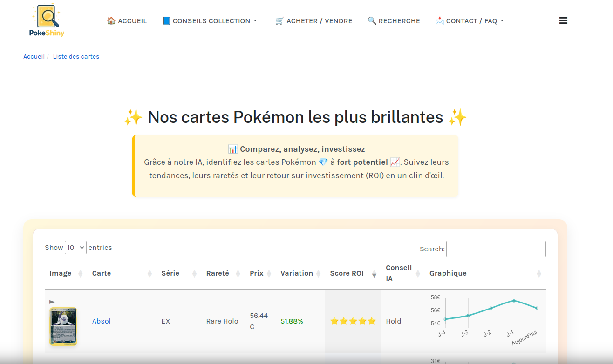Click the Rare Holo rarity cell
Viewport: 613px width, 364px height.
(222, 321)
